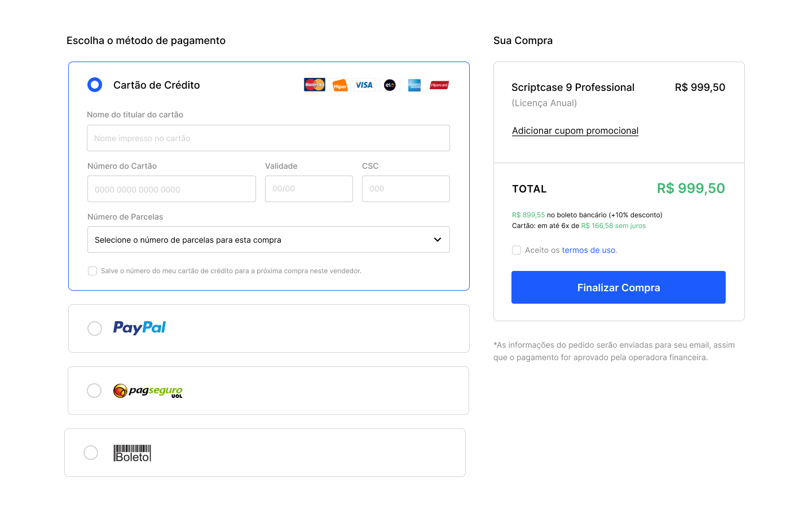Open the termos de uso link
Image resolution: width=812 pixels, height=508 pixels.
(x=589, y=250)
